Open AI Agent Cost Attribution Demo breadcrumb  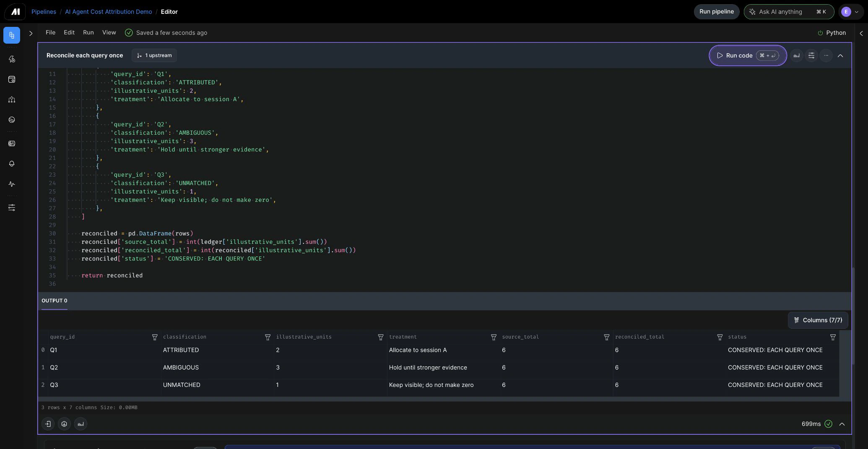pos(108,12)
